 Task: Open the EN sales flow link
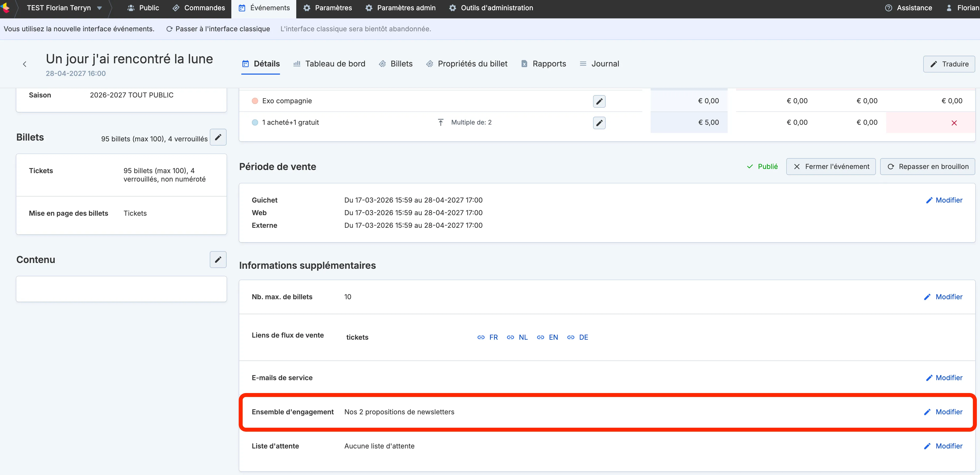click(548, 337)
